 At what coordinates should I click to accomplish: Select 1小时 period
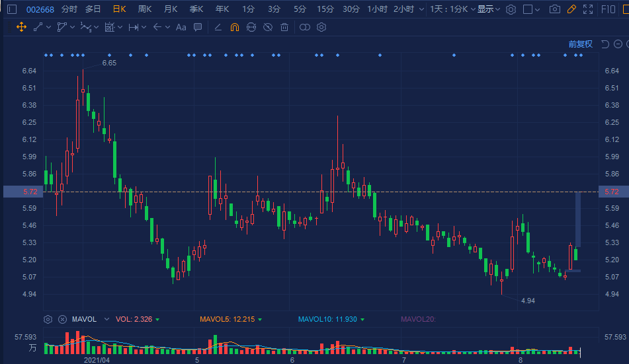377,9
